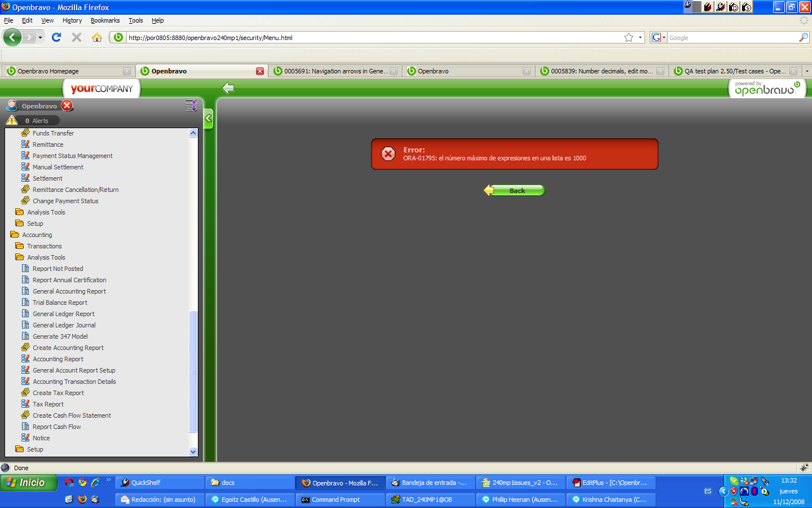
Task: Click the powered by Openbravo logo
Action: [x=767, y=88]
